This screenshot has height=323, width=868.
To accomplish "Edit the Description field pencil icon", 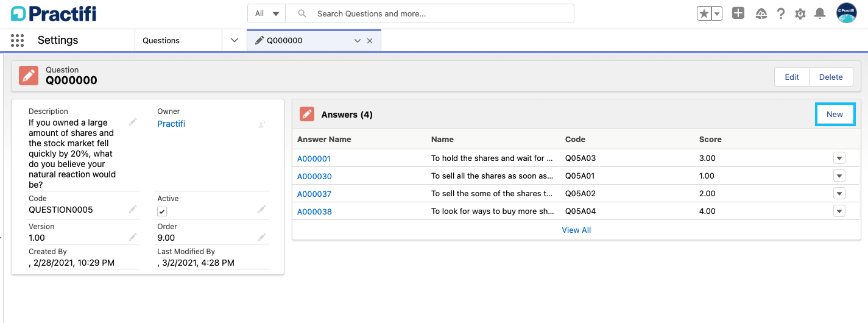I will click(x=133, y=122).
